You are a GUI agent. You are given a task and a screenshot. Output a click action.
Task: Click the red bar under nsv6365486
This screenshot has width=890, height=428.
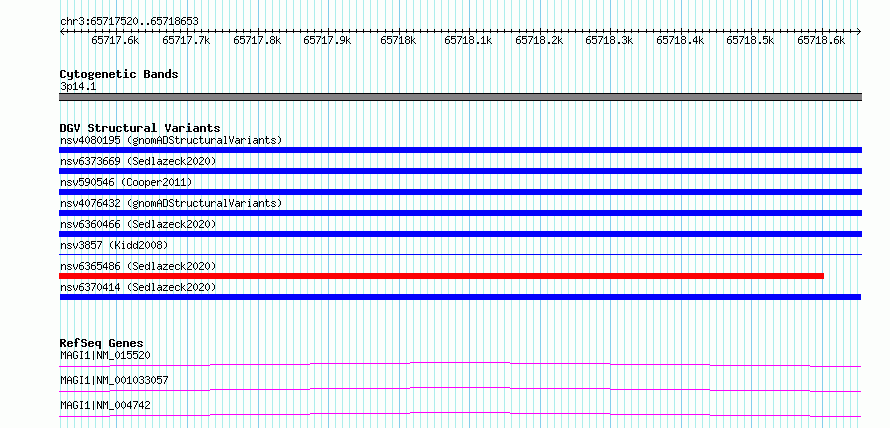(x=441, y=276)
